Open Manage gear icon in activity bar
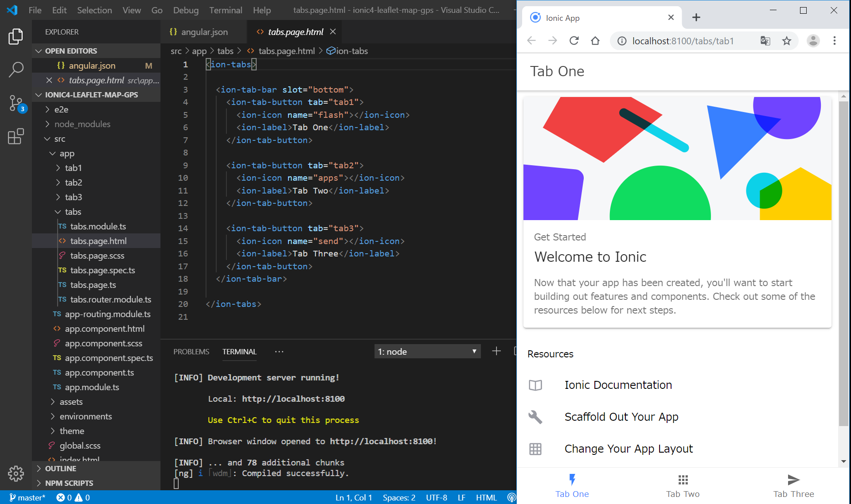851x504 pixels. [16, 473]
